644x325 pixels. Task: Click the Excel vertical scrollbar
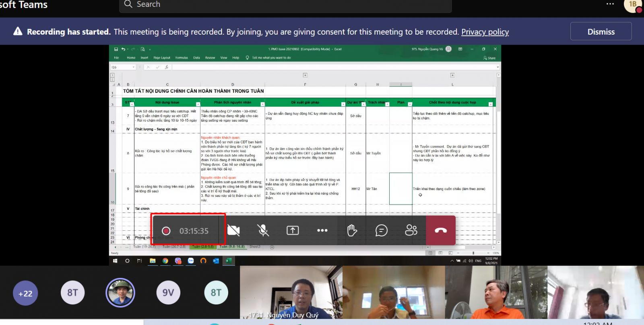(x=499, y=159)
